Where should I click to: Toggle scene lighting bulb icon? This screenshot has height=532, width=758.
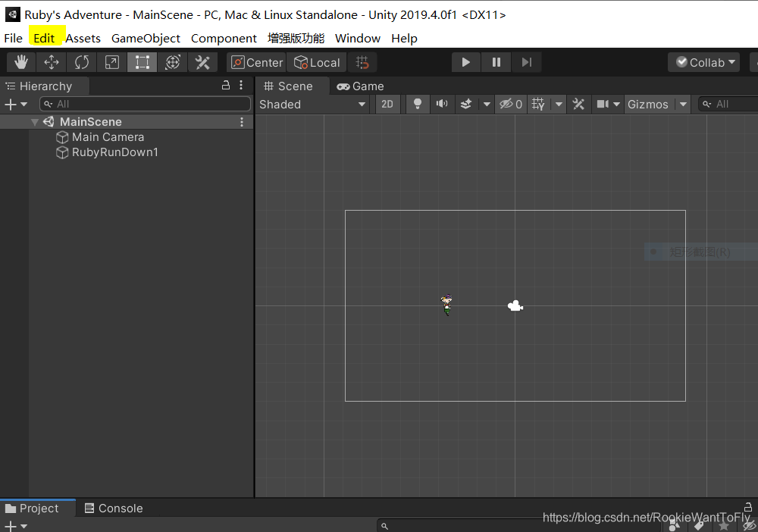(418, 105)
